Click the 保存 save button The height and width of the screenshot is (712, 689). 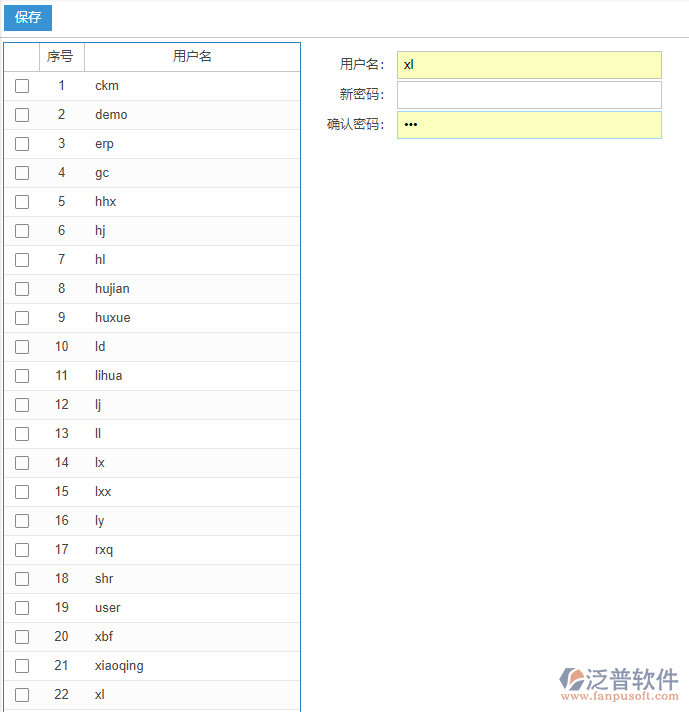[28, 18]
